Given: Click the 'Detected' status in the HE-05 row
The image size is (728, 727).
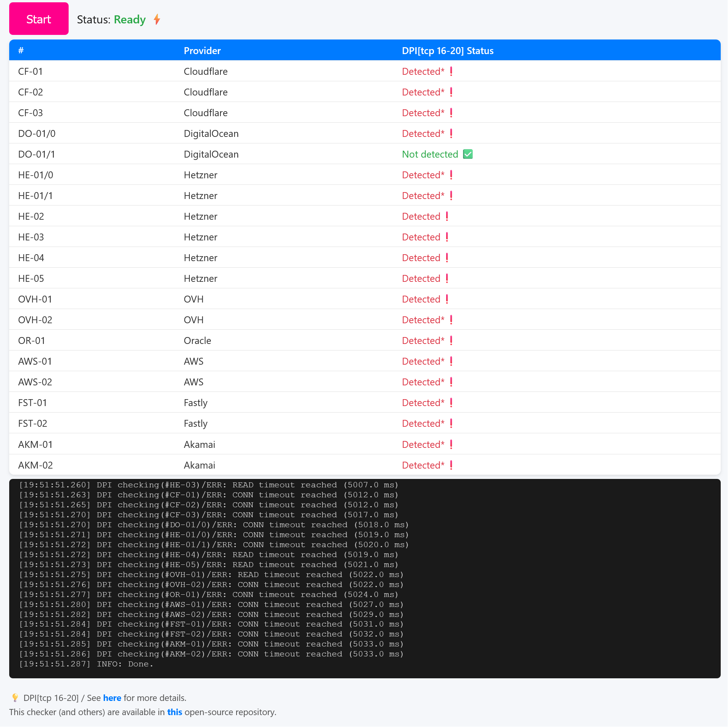Looking at the screenshot, I should (421, 278).
